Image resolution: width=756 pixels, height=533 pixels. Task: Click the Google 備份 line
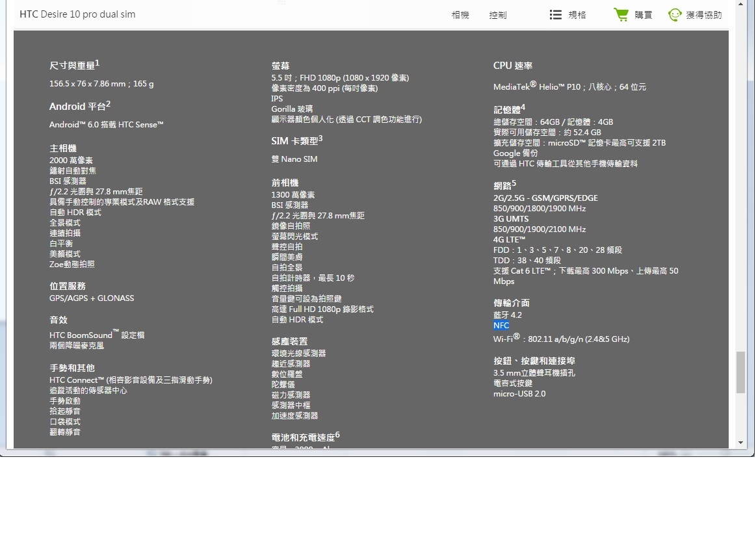point(515,153)
